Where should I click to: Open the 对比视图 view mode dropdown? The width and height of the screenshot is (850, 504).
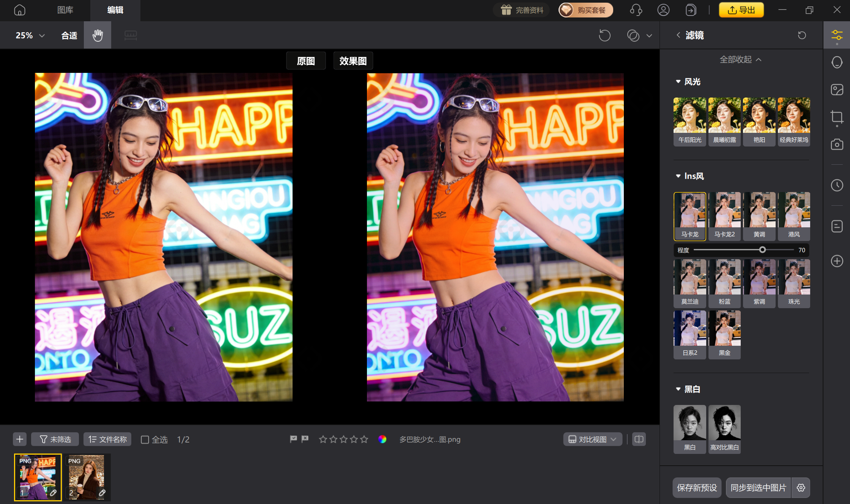(x=592, y=439)
